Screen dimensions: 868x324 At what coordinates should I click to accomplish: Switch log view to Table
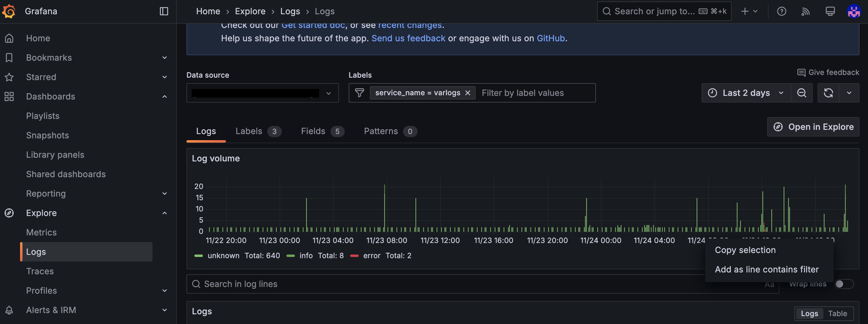coord(837,313)
